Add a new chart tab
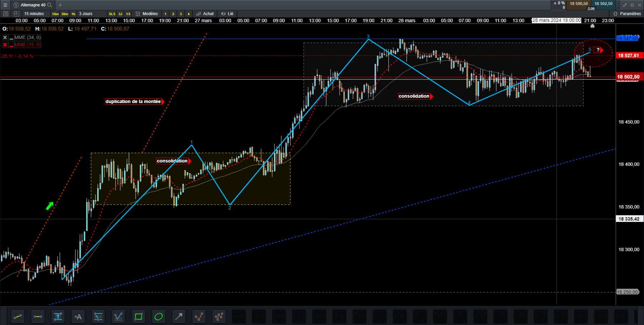The width and height of the screenshot is (644, 325). point(60,5)
